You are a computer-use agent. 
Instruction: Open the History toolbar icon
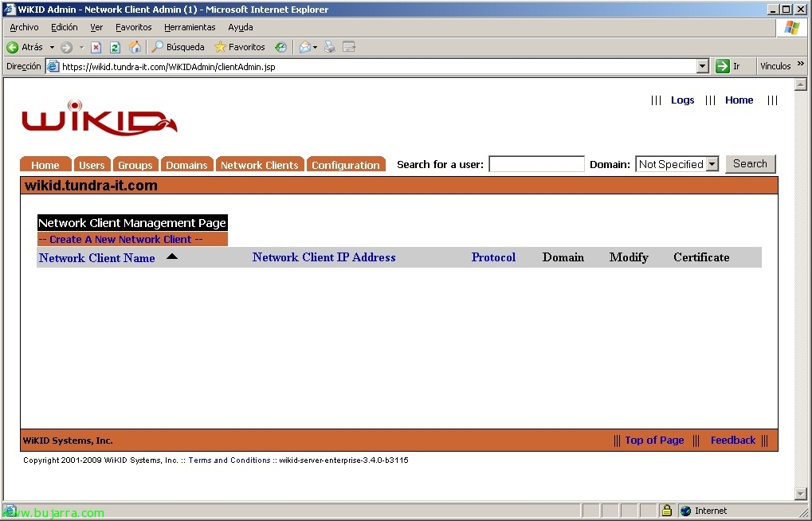point(280,47)
